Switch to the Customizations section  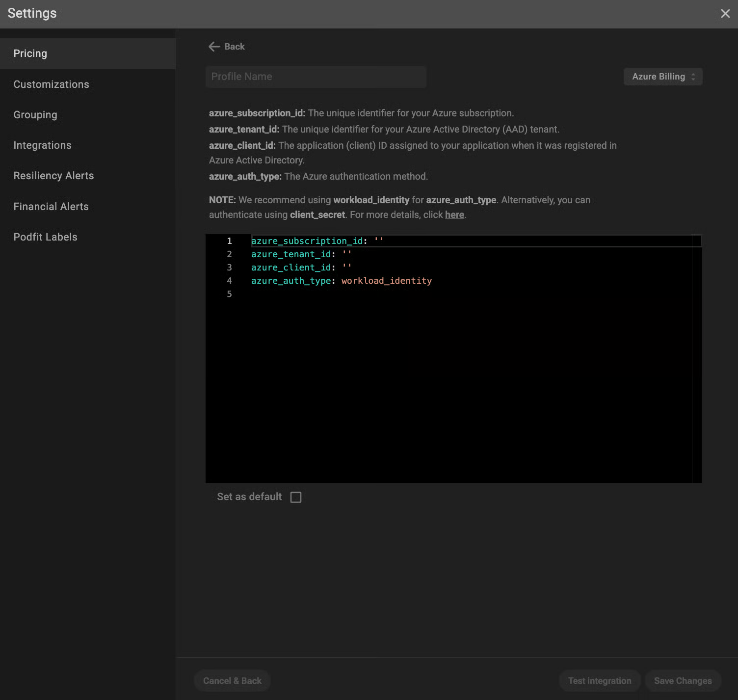(52, 84)
